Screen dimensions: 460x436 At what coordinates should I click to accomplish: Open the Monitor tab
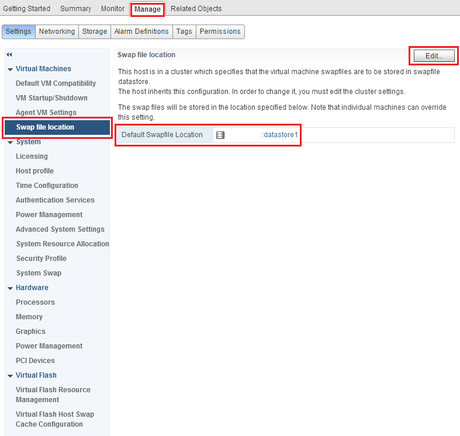[x=113, y=9]
